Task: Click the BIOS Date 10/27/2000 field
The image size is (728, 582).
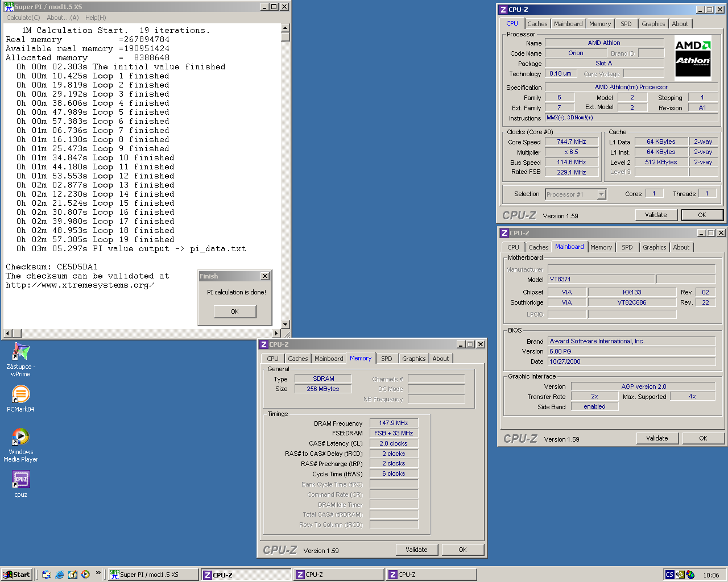Action: point(631,361)
